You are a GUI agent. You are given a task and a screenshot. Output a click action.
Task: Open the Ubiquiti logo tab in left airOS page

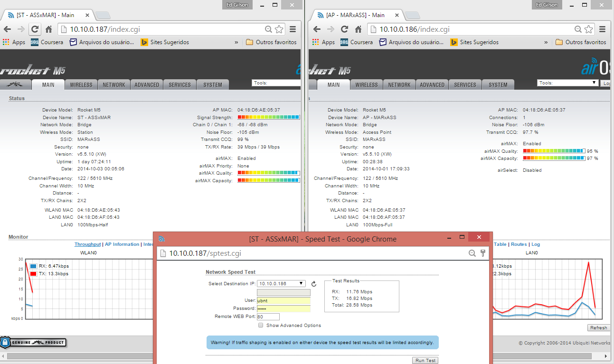pos(15,85)
